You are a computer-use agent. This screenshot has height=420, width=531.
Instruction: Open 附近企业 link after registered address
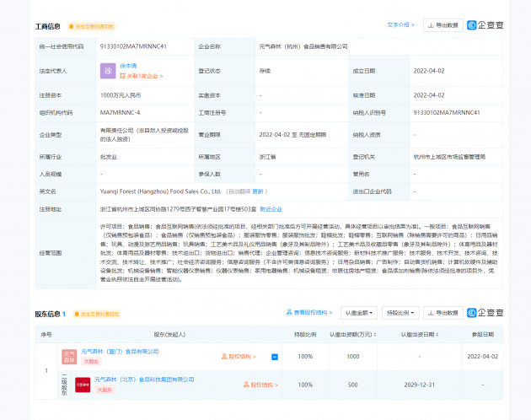click(x=271, y=209)
